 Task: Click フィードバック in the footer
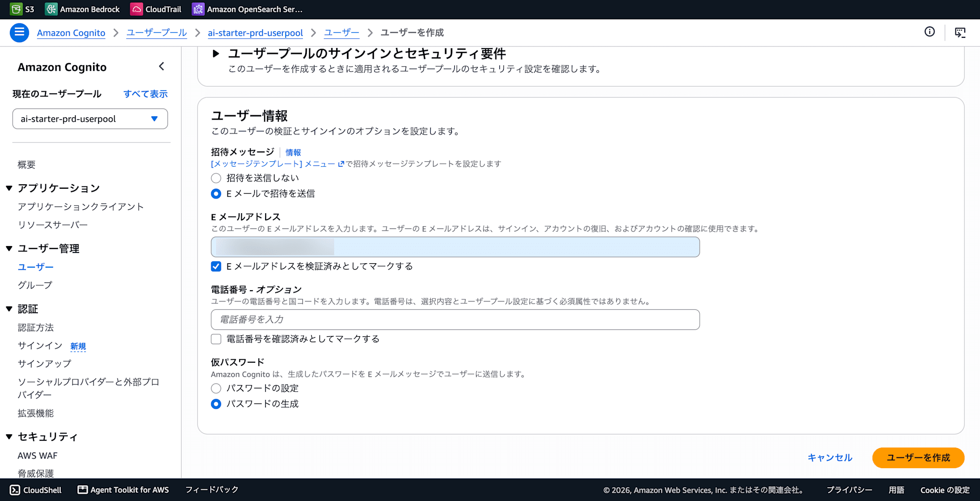point(212,490)
